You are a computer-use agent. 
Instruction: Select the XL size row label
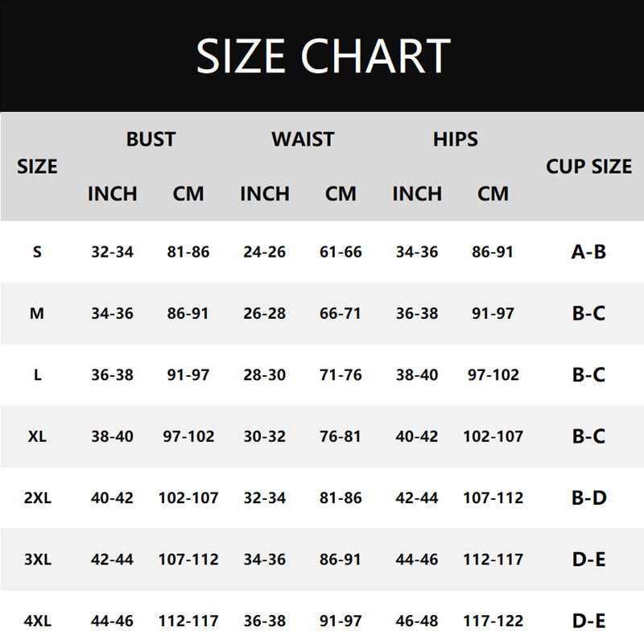tap(37, 436)
